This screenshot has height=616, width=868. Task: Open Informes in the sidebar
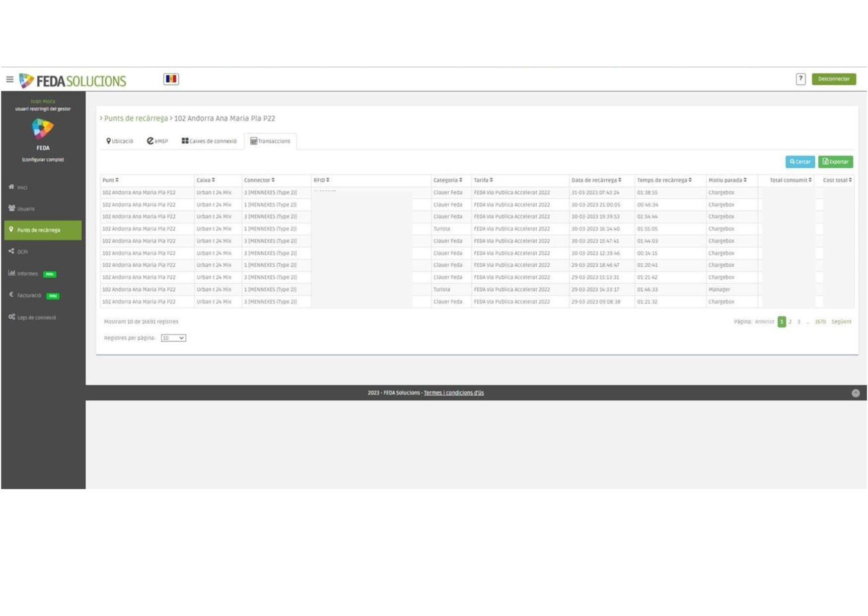pos(27,274)
